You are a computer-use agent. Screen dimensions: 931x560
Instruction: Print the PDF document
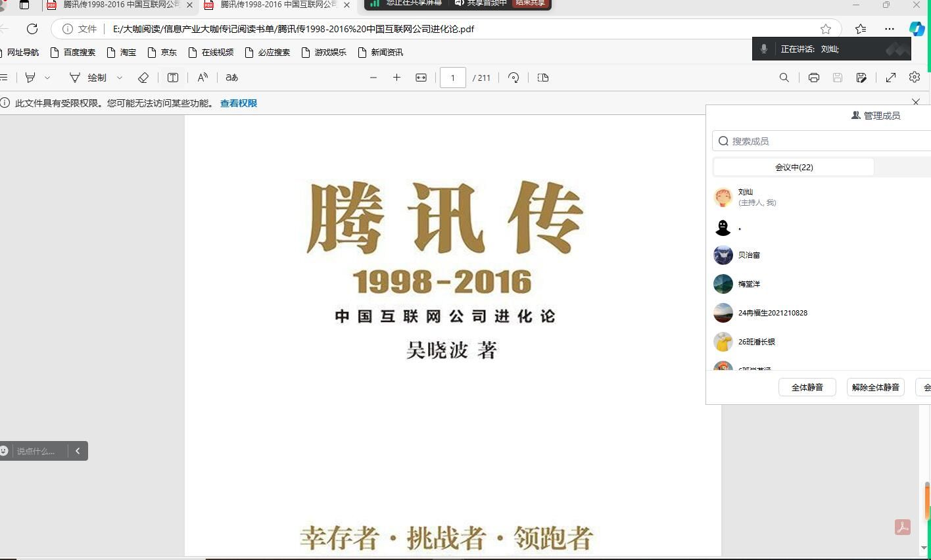814,78
